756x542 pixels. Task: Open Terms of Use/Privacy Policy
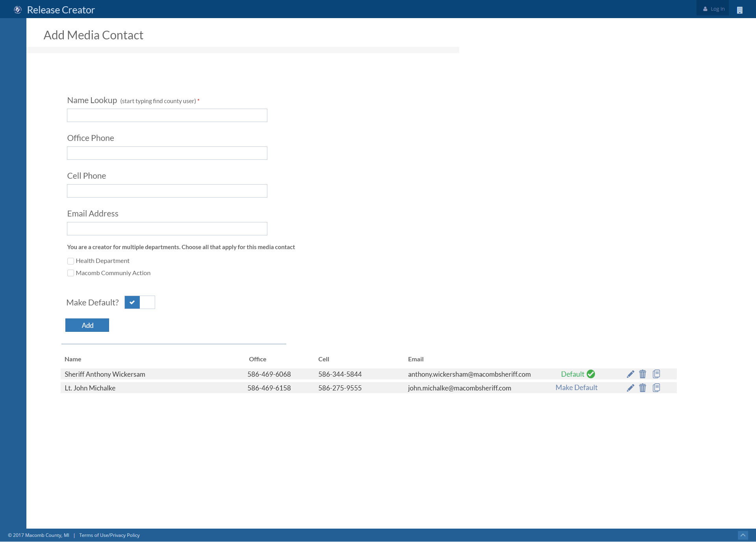pyautogui.click(x=109, y=535)
